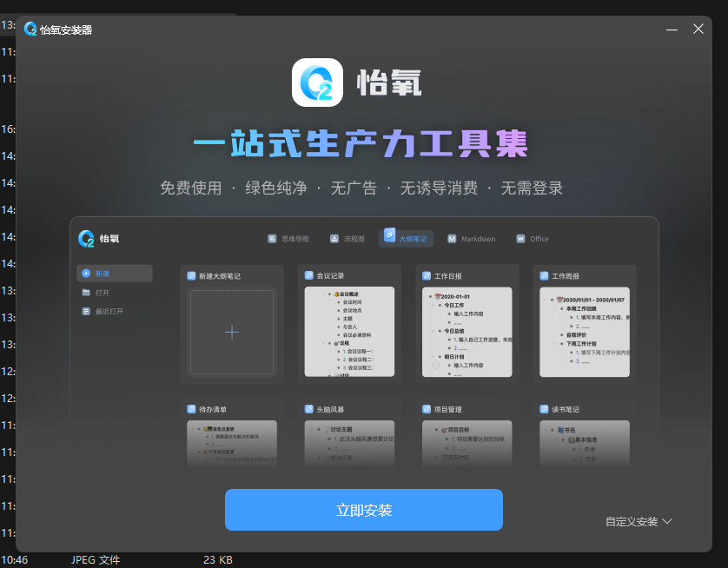Click the outline icon beside 头脑风暴 title
The height and width of the screenshot is (568, 728).
pos(308,409)
